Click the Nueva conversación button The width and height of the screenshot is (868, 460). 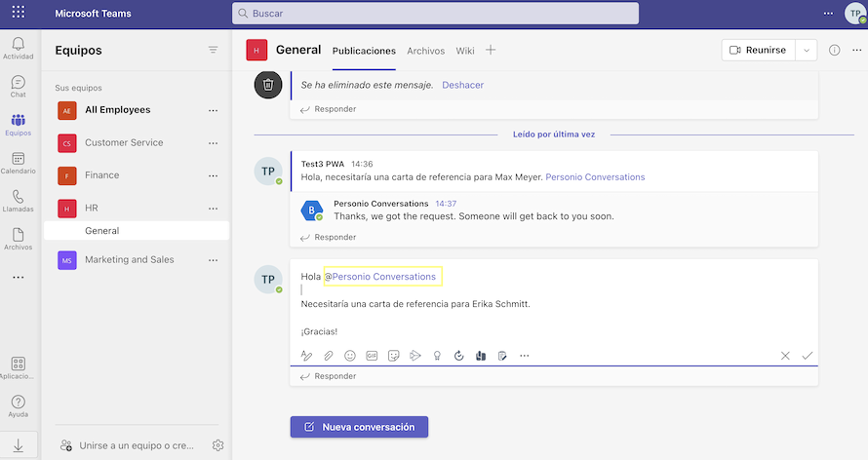pos(359,427)
